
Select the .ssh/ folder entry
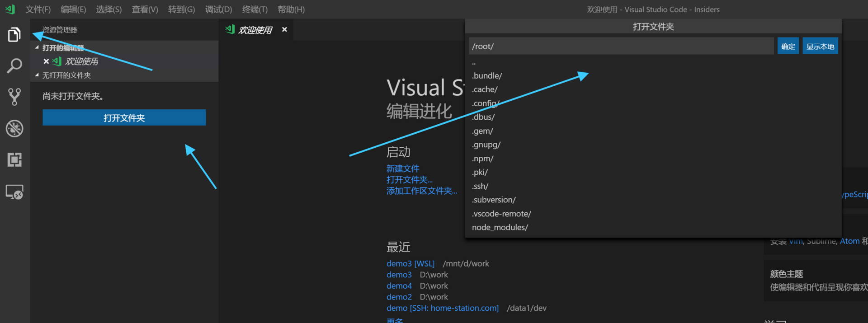pyautogui.click(x=653, y=186)
